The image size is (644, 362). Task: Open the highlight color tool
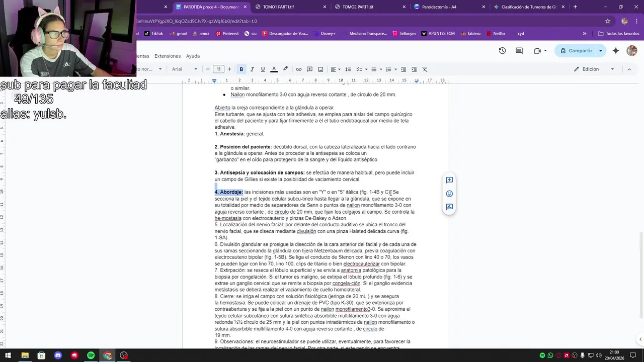[285, 69]
